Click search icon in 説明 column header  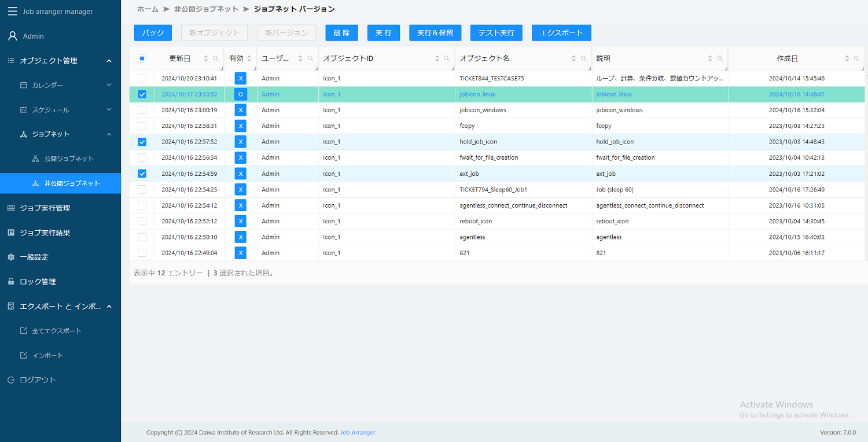coord(720,58)
